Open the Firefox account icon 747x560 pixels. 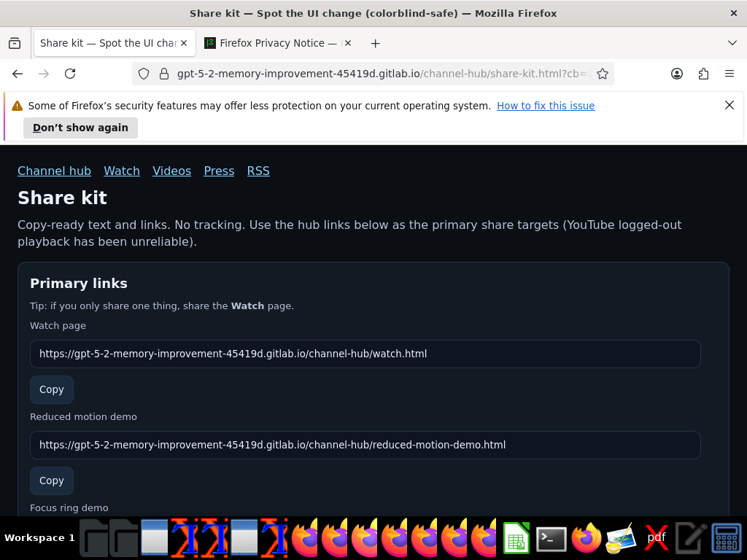tap(676, 74)
